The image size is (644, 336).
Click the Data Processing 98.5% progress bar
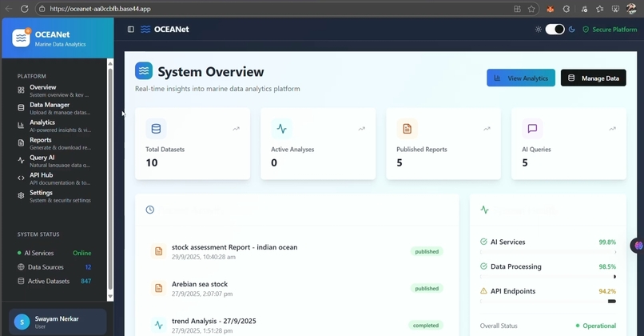pyautogui.click(x=548, y=277)
